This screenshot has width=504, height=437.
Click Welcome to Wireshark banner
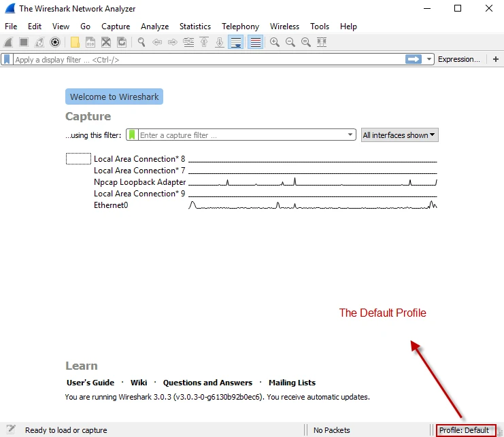click(114, 97)
